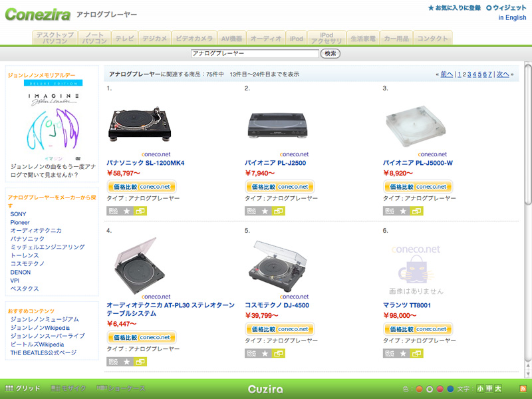
Task: Select the blue color theme dot
Action: pos(450,389)
